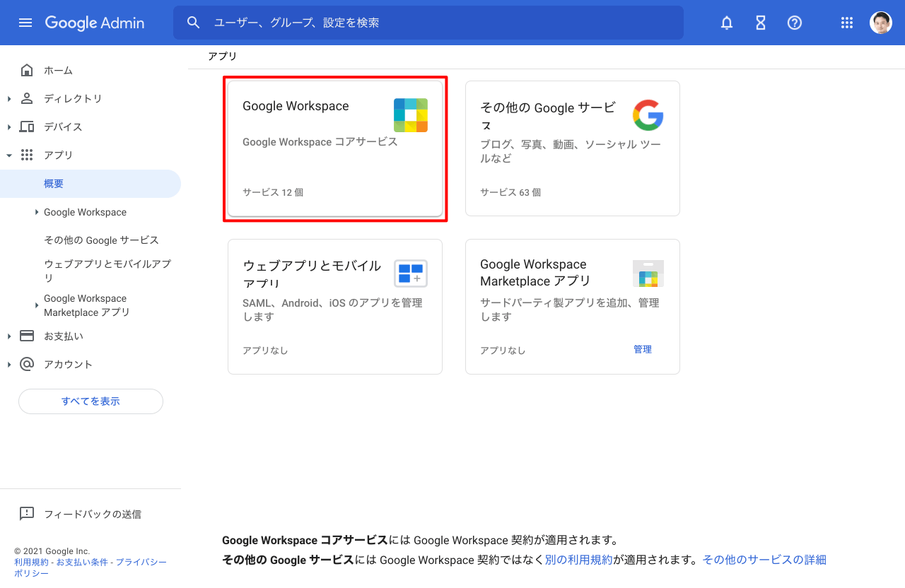Screen dimensions: 905x588
Task: Open プライバシー ポリシー footer link
Action: [90, 568]
